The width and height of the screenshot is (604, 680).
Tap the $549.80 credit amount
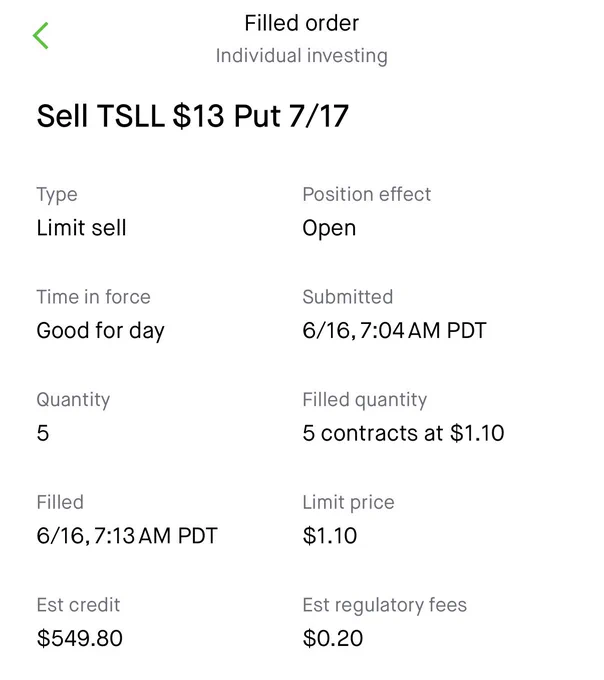tap(80, 638)
